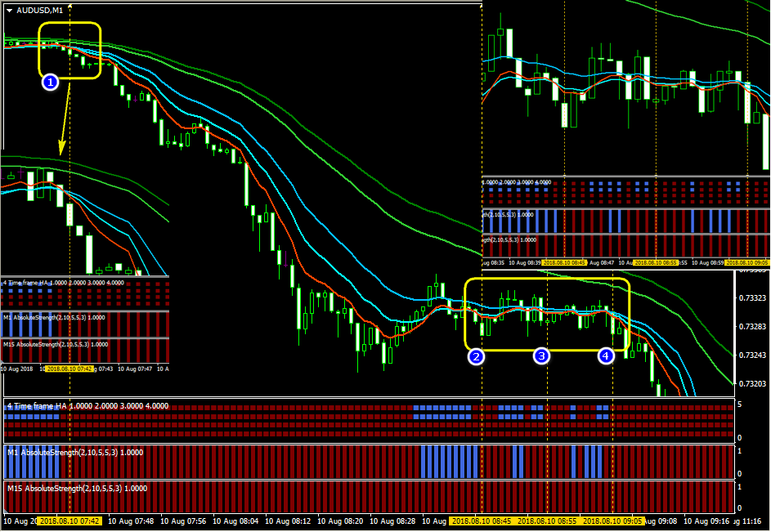Select the 2018.08.10 08:45 main-axis time label
Screen dimensions: 771x532
click(482, 521)
